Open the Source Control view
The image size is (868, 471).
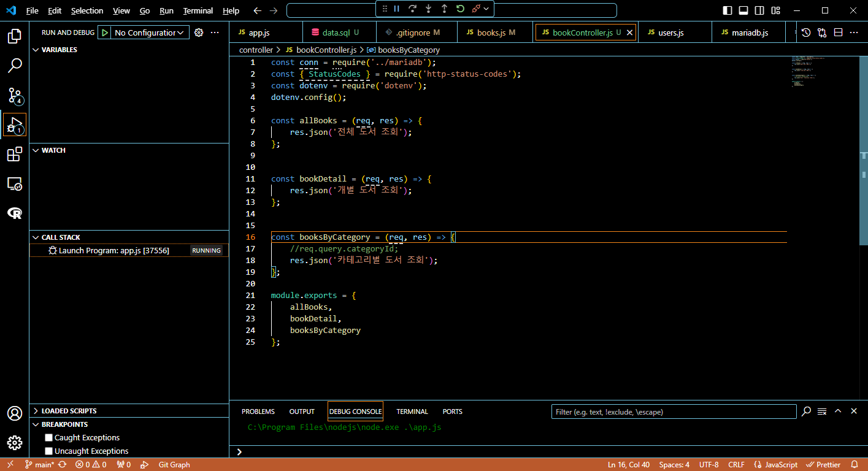[15, 95]
